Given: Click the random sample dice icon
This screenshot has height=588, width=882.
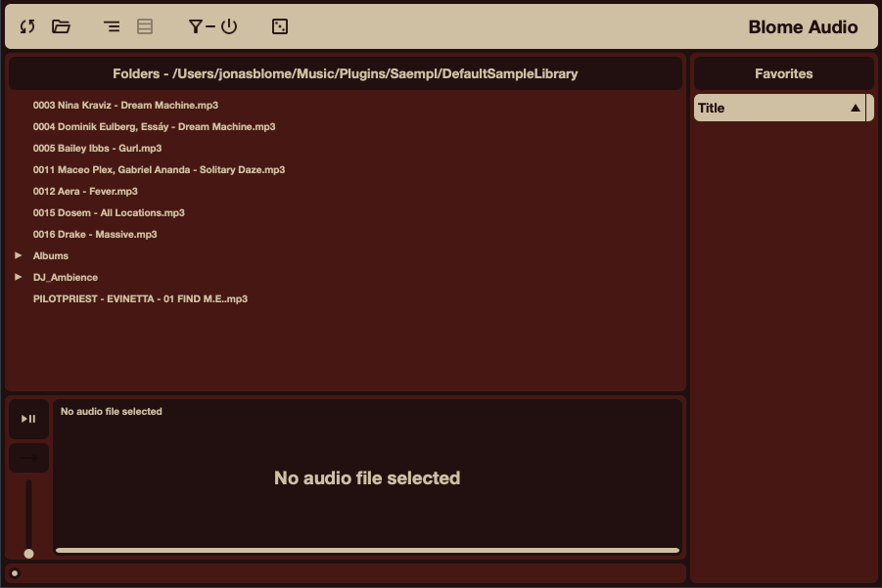Looking at the screenshot, I should point(279,26).
